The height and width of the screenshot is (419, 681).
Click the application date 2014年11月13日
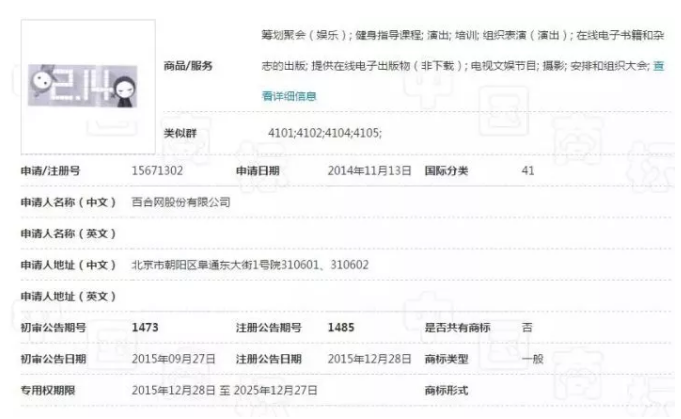pos(369,171)
